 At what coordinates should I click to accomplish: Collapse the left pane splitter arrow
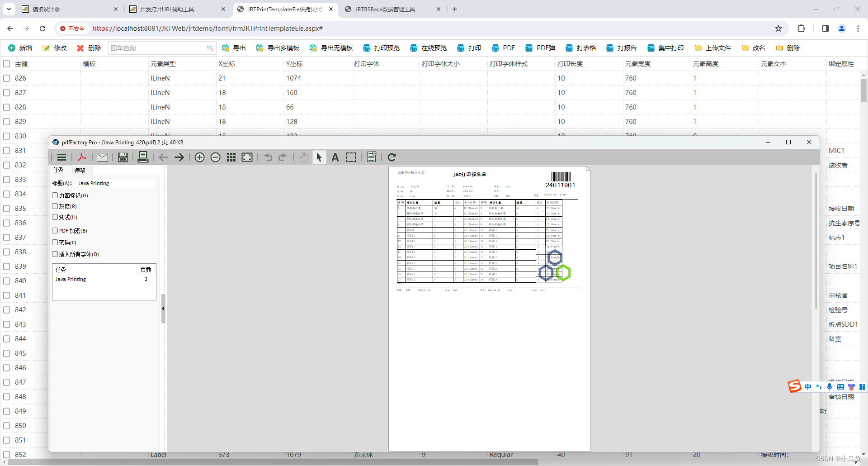point(163,309)
